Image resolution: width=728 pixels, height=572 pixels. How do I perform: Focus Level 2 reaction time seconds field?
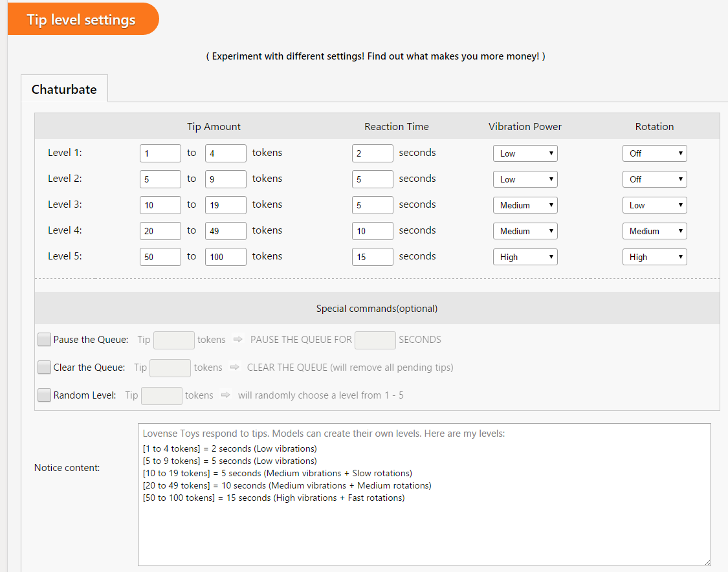(372, 179)
